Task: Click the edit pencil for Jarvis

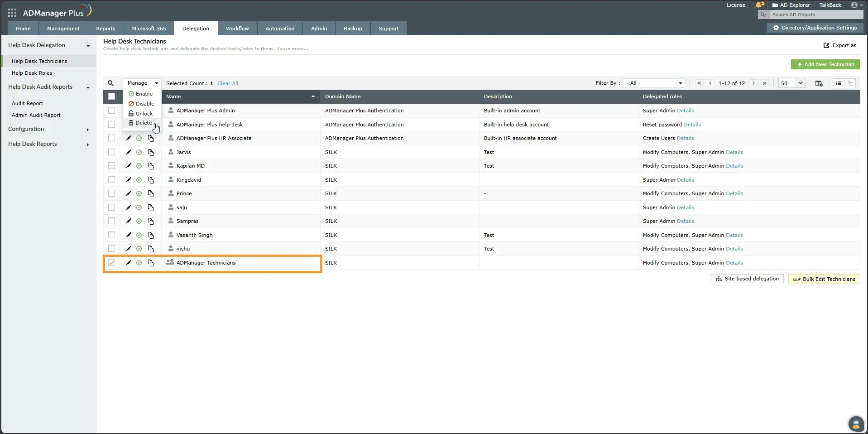Action: [x=129, y=152]
